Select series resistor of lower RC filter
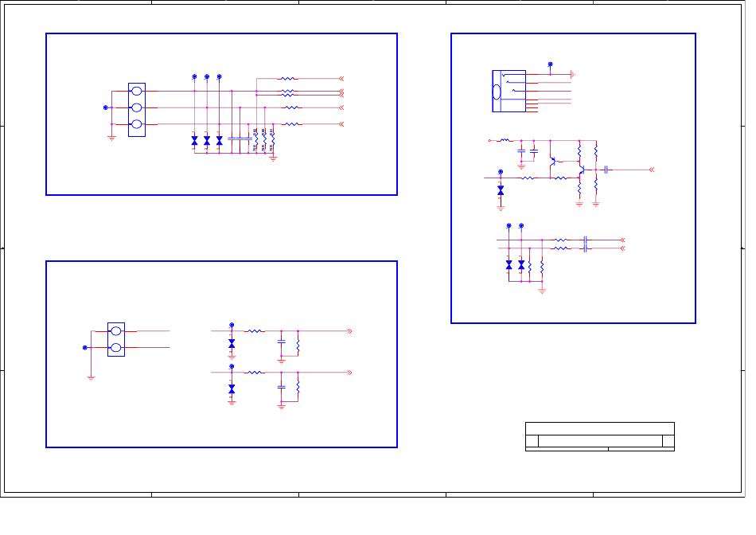Screen dimensions: 756x535 [254, 373]
